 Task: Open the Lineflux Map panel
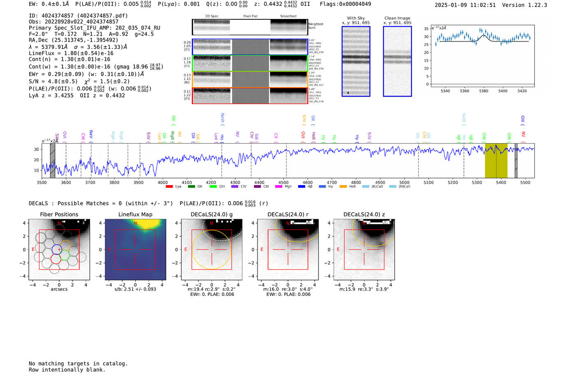pos(135,249)
